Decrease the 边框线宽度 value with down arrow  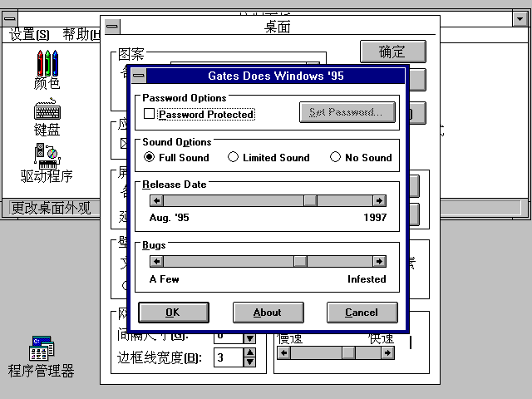tap(250, 362)
